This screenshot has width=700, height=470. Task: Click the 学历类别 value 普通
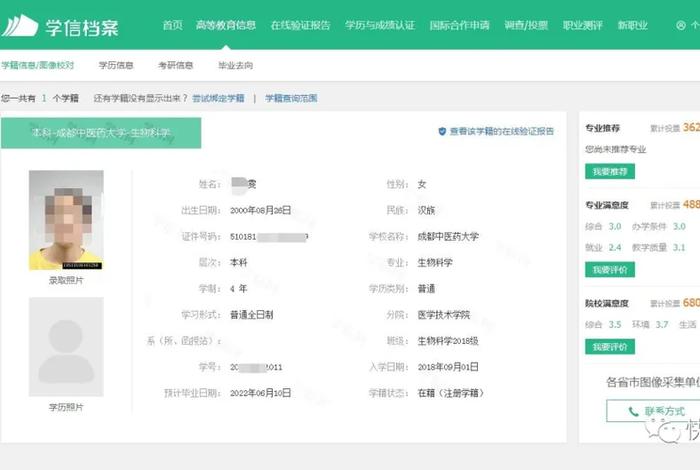pyautogui.click(x=426, y=288)
